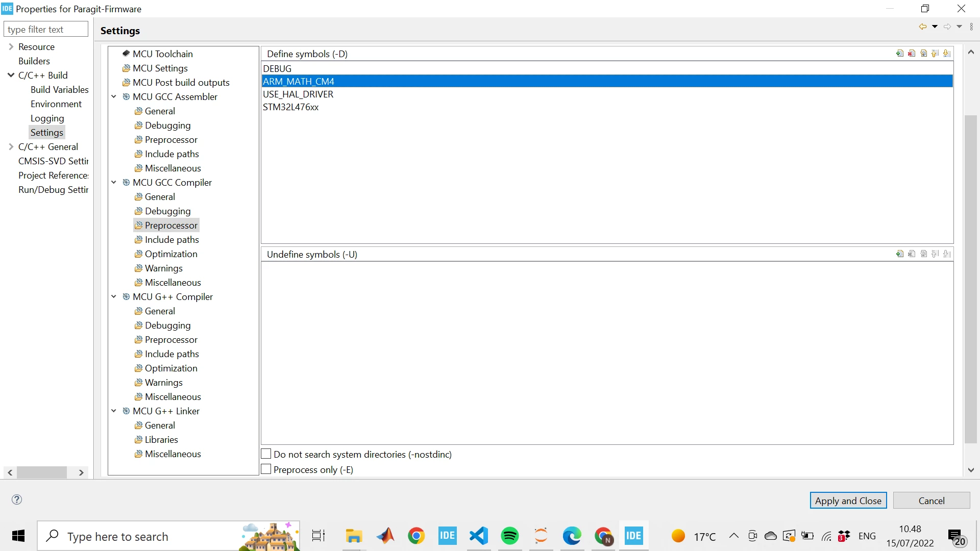The width and height of the screenshot is (980, 551).
Task: Edit selected Define symbol entry
Action: 923,54
